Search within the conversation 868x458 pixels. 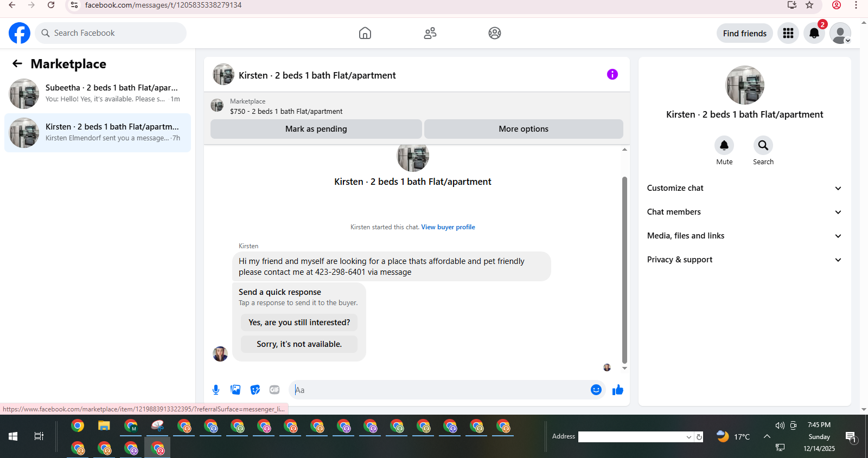coord(763,145)
